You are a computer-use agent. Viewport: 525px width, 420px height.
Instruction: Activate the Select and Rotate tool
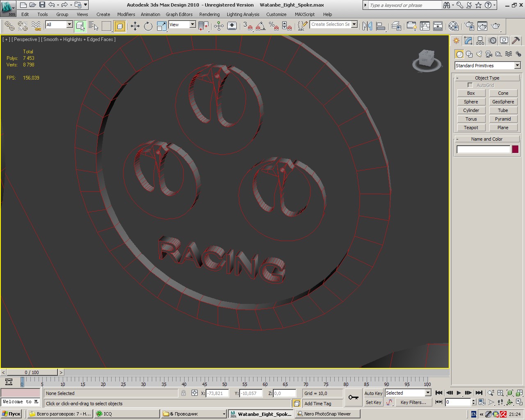coord(148,26)
